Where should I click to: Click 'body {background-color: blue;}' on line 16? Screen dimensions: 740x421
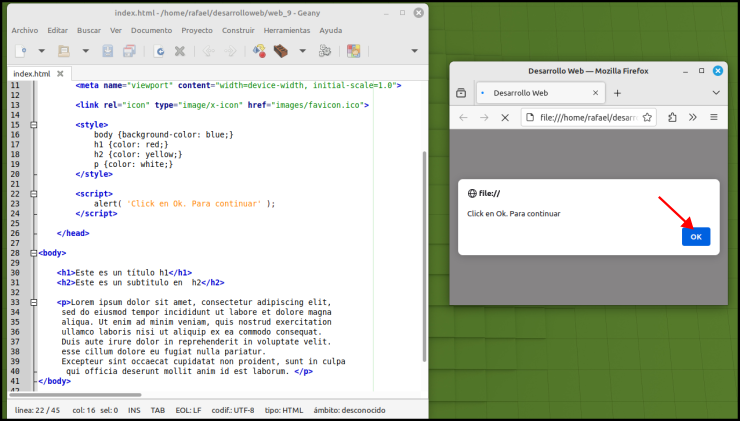point(164,135)
